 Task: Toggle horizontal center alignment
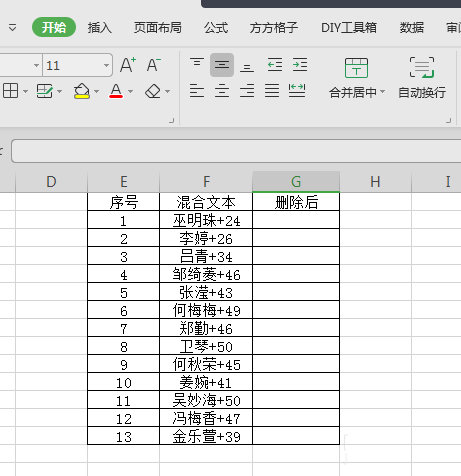pyautogui.click(x=222, y=91)
